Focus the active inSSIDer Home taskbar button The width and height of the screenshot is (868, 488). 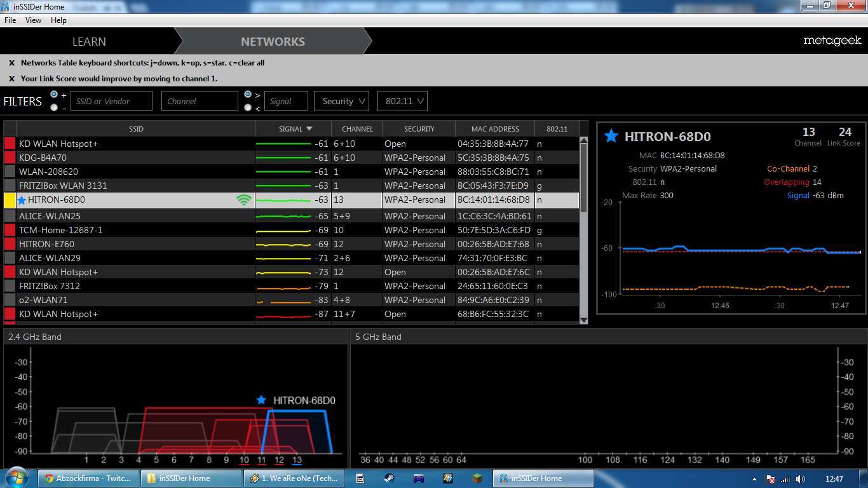click(543, 478)
